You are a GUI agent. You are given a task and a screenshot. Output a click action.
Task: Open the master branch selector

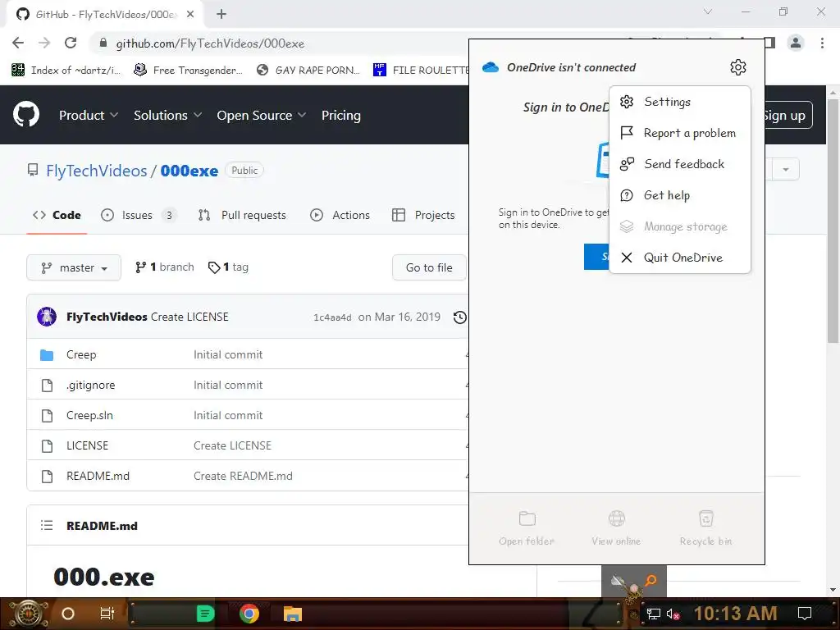click(74, 267)
